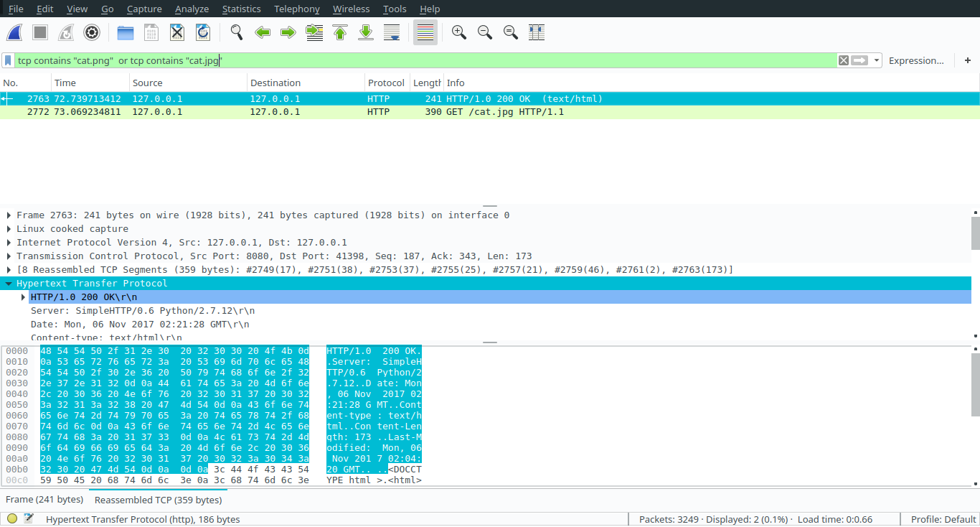This screenshot has height=527, width=980.
Task: Expand Internet Protocol Version 4 section
Action: pos(9,243)
